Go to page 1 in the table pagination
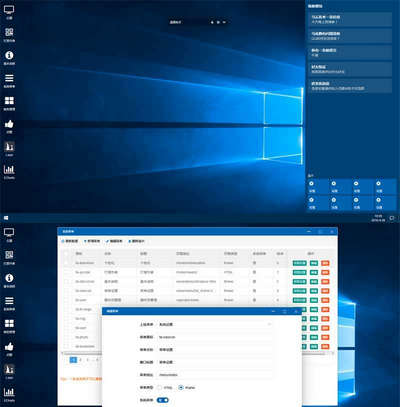The width and height of the screenshot is (400, 407). point(73,360)
